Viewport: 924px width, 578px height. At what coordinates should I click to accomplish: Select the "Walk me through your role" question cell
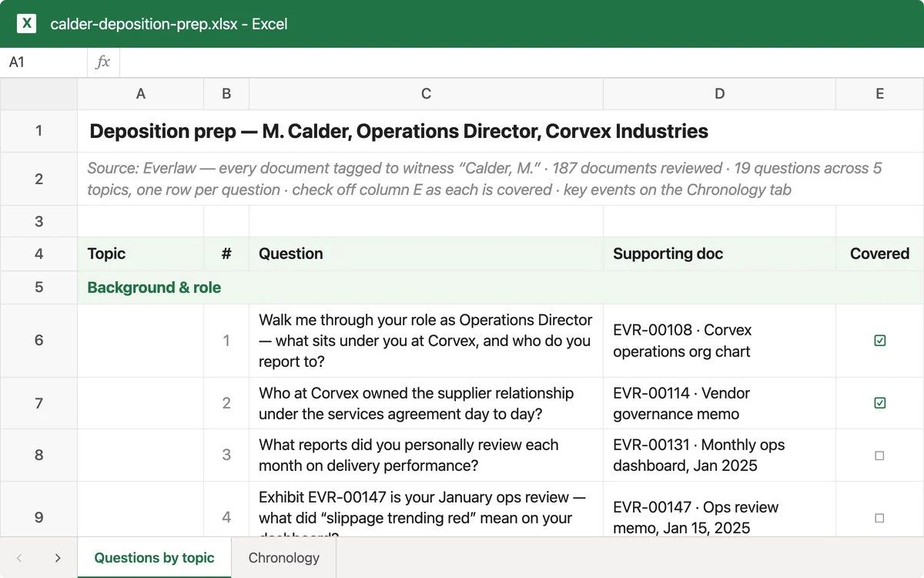[x=426, y=341]
